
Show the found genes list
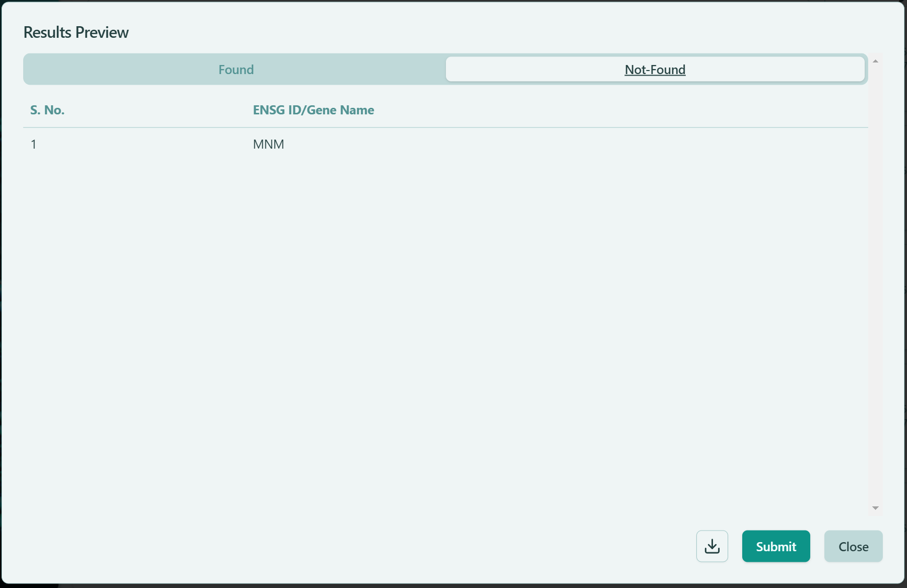tap(236, 70)
